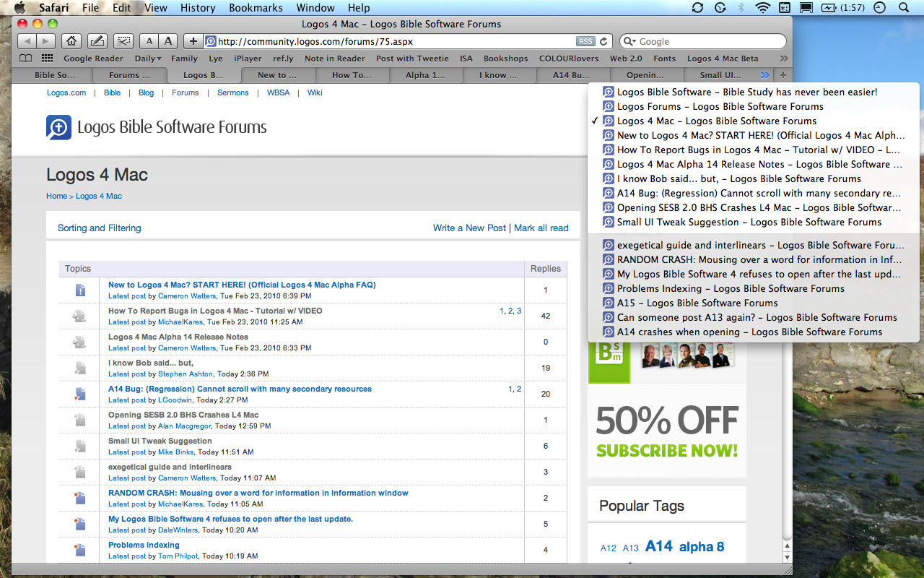
Task: Go back with the Safari back arrow
Action: (x=26, y=41)
